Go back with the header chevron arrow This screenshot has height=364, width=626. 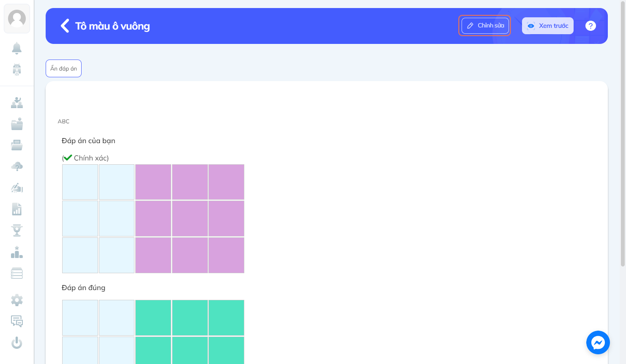[x=65, y=26]
